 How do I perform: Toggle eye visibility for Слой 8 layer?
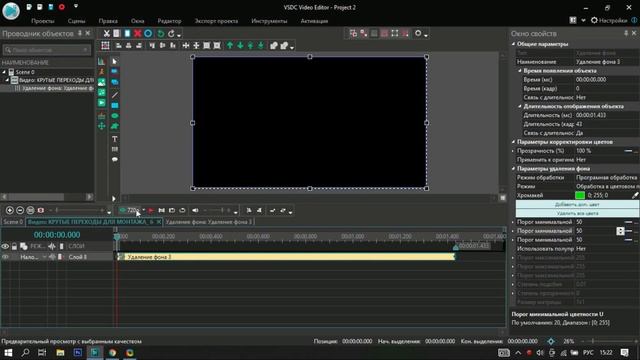point(5,257)
